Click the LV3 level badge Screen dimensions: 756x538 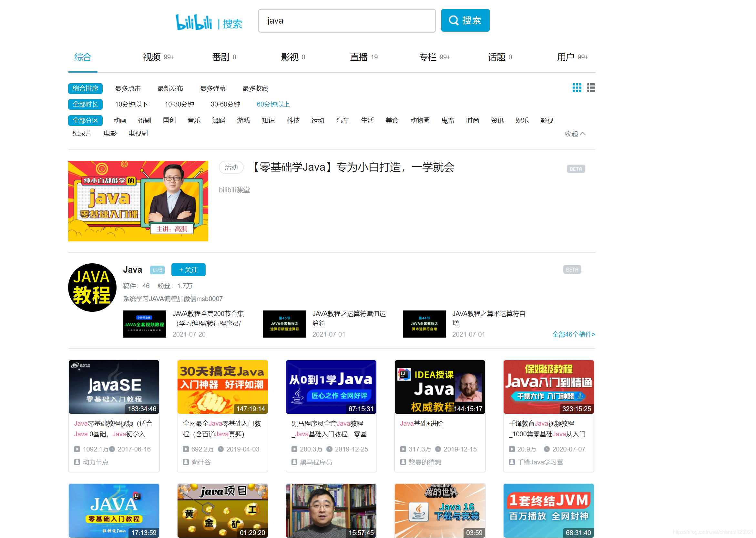tap(157, 270)
